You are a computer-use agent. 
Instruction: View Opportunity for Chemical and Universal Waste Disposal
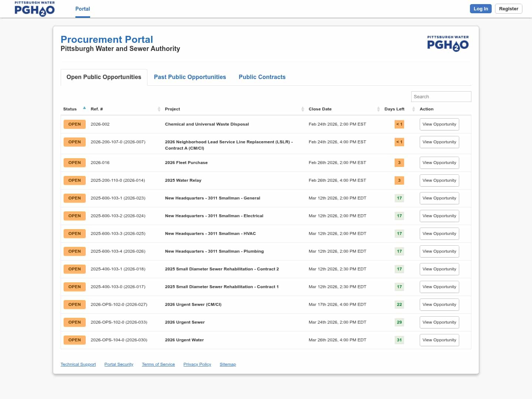pos(439,124)
